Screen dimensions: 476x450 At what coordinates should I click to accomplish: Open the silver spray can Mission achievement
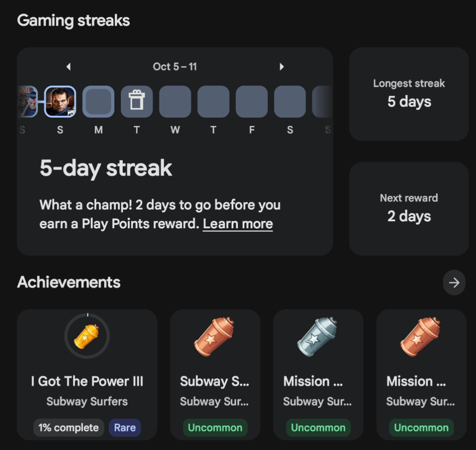tap(317, 337)
